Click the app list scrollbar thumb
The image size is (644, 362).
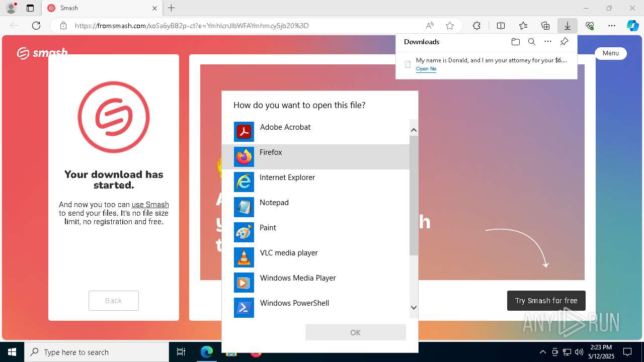click(x=414, y=195)
